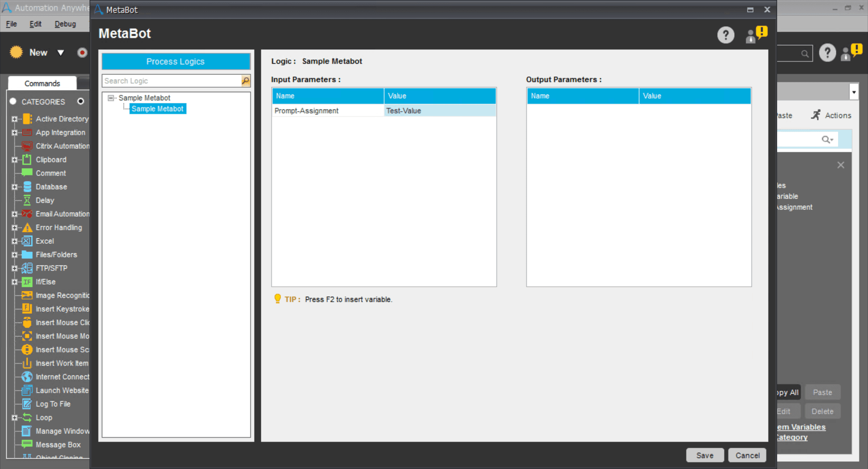Open the New dropdown arrow
This screenshot has height=469, width=868.
[x=61, y=53]
